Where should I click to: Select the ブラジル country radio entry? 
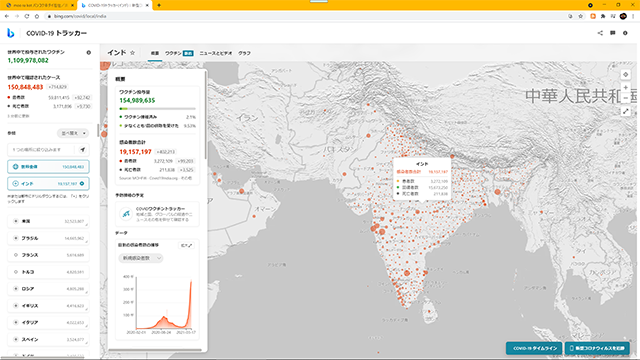click(x=48, y=238)
